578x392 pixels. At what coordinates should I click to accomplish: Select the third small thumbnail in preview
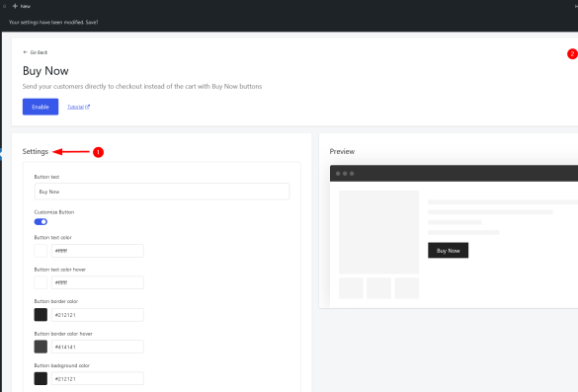(407, 288)
